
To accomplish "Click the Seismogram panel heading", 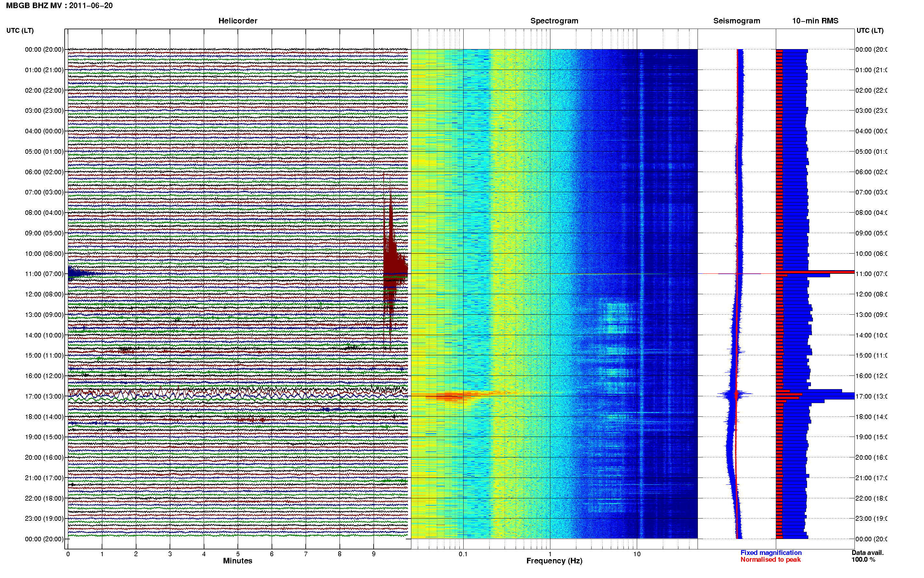I will 737,21.
